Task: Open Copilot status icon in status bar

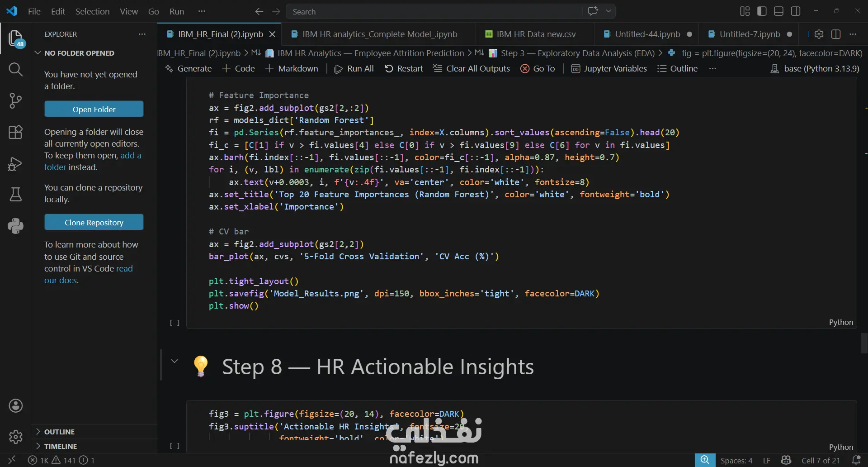Action: (x=786, y=460)
